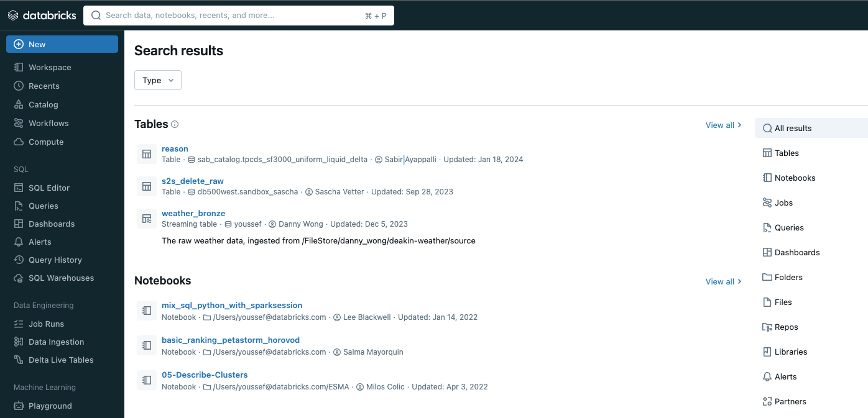Viewport: 868px width, 418px height.
Task: Click View all for Tables section
Action: 723,125
